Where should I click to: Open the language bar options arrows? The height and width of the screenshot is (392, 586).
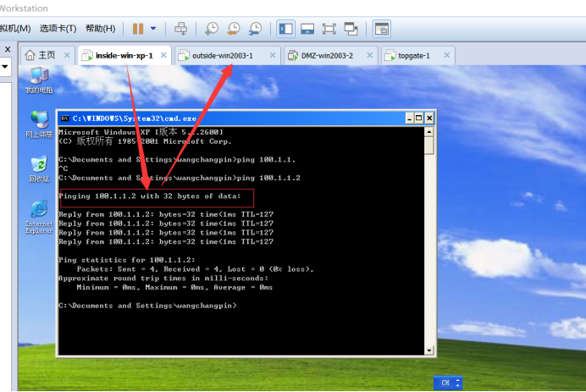click(458, 383)
